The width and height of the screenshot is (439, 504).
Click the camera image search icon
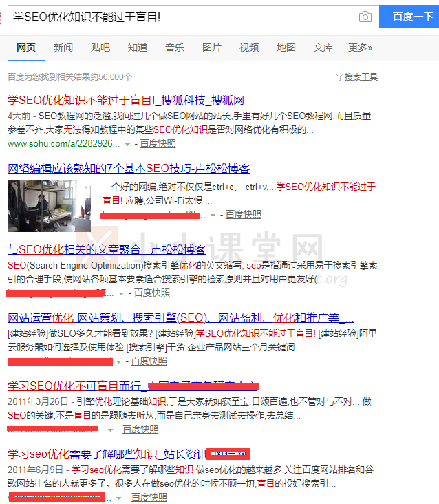365,17
